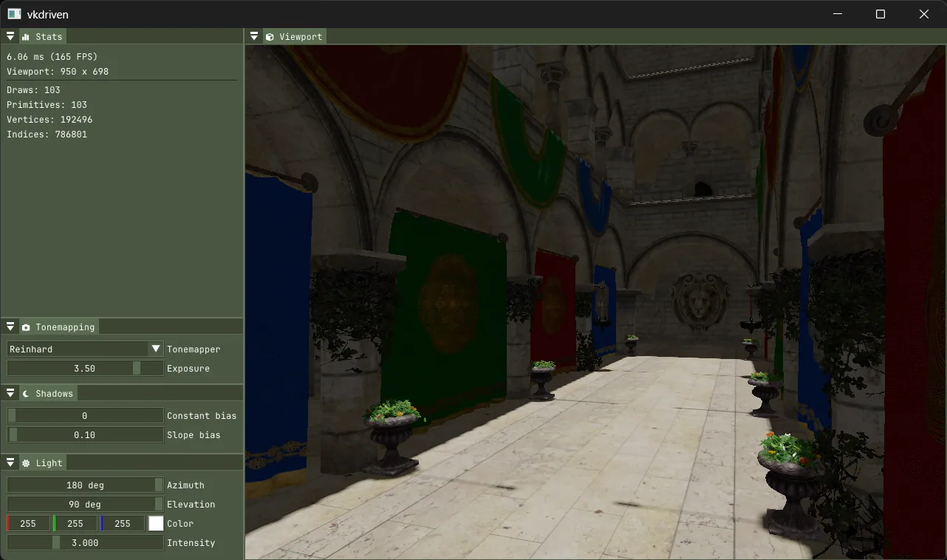Select the Viewport tab

pyautogui.click(x=294, y=36)
